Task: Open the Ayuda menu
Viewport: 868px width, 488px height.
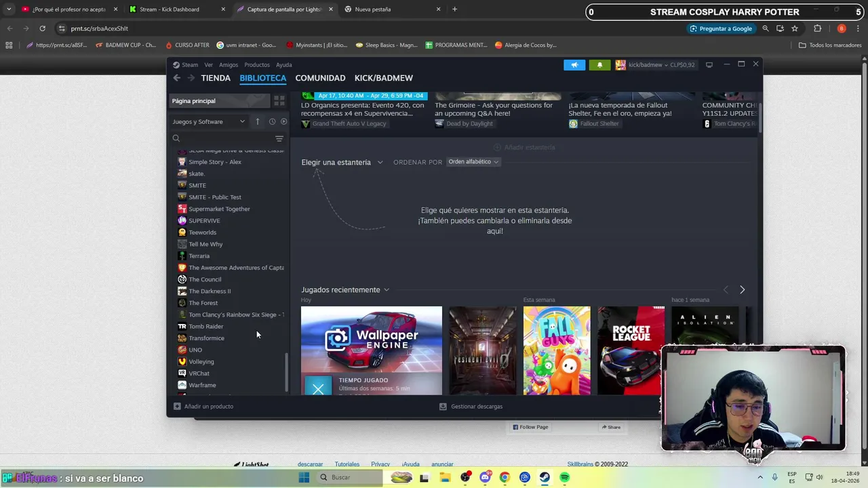Action: pos(283,65)
